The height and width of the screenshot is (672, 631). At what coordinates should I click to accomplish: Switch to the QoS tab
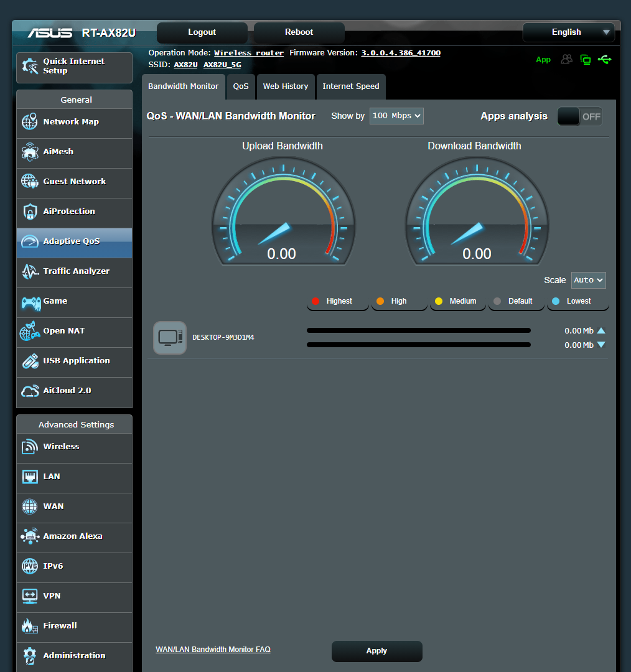(x=241, y=86)
